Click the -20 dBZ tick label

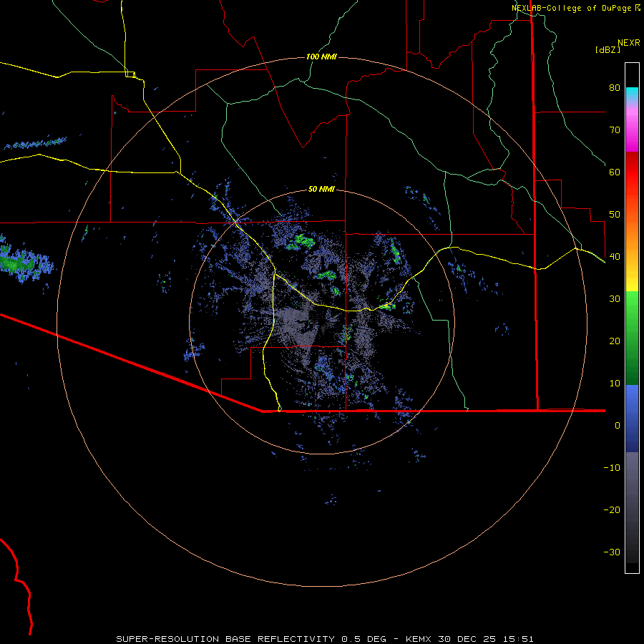(x=612, y=509)
